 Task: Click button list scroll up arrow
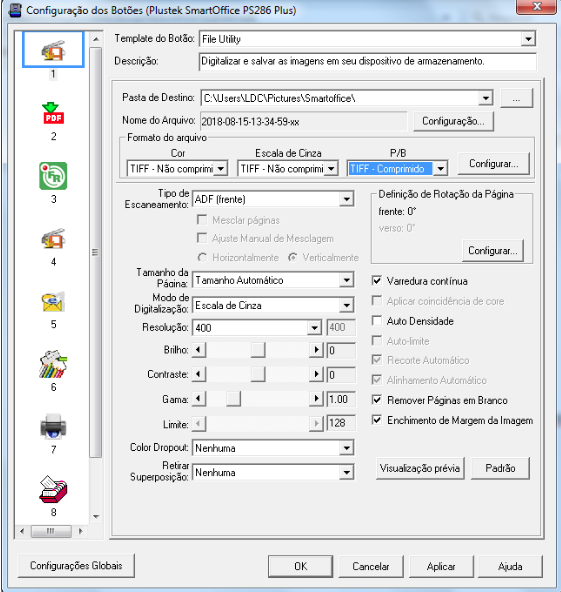(x=96, y=39)
